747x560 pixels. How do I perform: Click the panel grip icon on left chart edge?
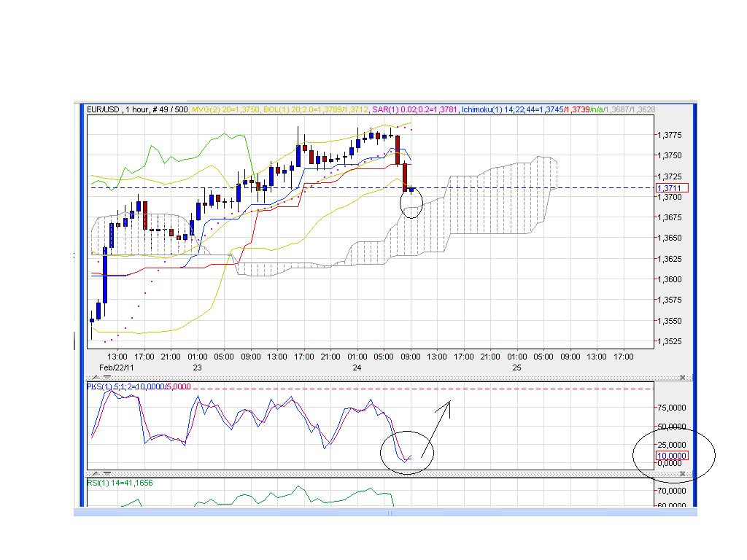click(74, 255)
